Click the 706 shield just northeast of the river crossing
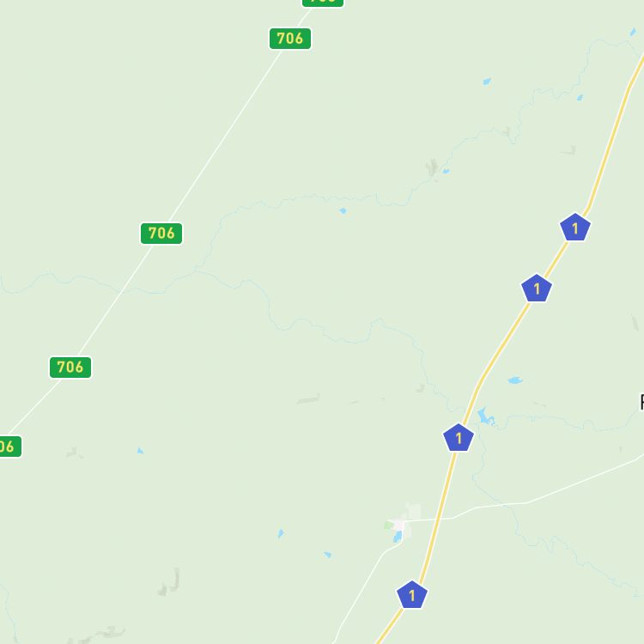This screenshot has width=644, height=644. click(161, 234)
